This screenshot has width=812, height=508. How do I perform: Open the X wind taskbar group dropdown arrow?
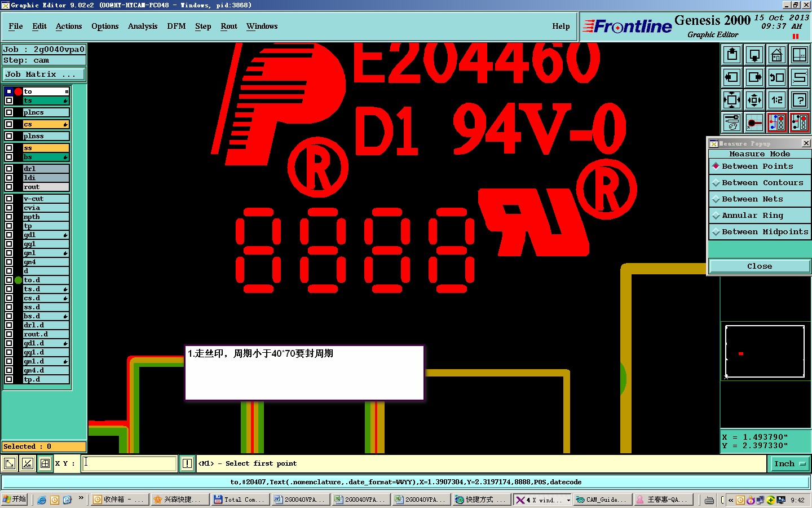point(568,500)
